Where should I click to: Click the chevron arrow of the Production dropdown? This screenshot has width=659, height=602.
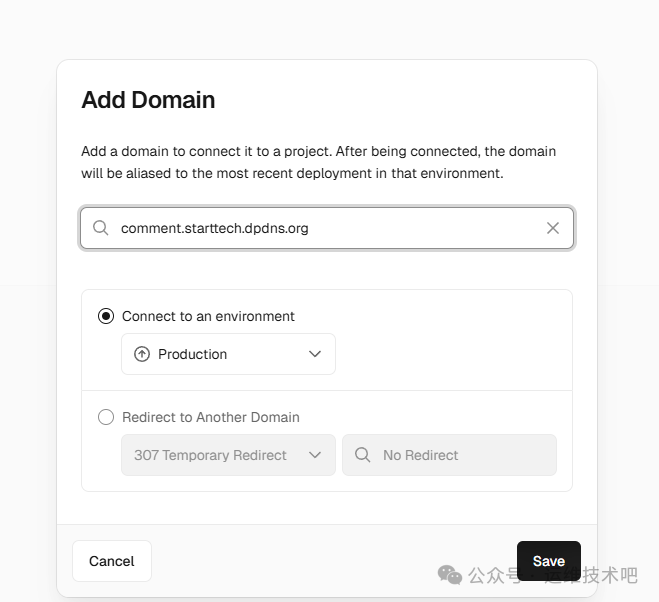click(x=315, y=354)
